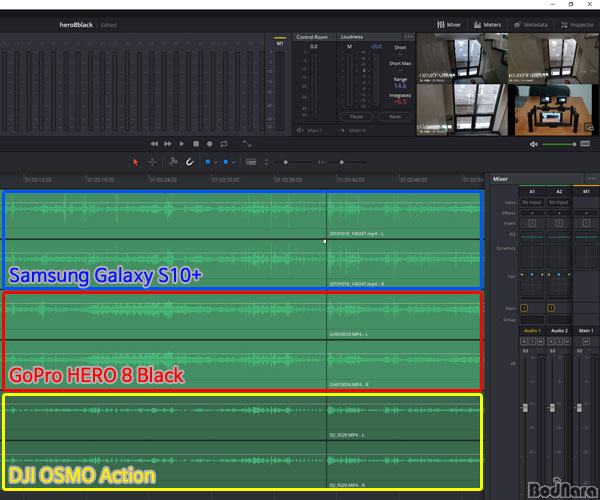Add an effect to channel A1
This screenshot has width=600, height=500.
coord(532,213)
